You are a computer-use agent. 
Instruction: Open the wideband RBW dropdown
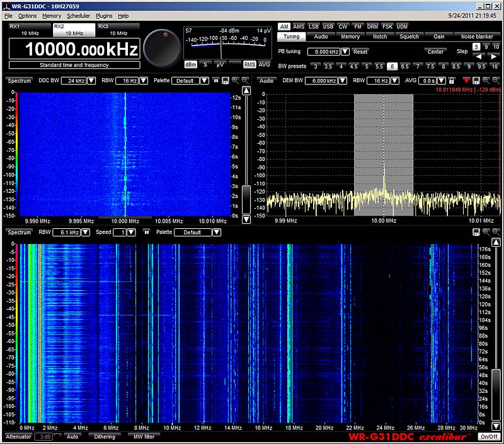click(86, 232)
